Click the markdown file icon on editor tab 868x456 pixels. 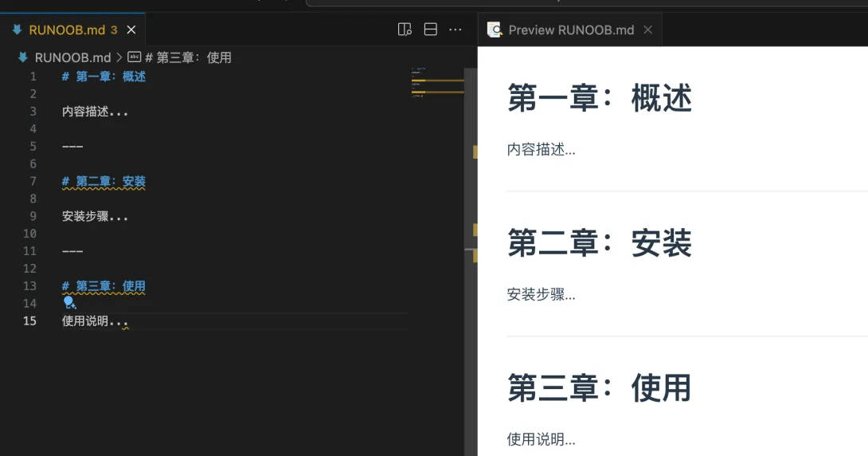18,29
